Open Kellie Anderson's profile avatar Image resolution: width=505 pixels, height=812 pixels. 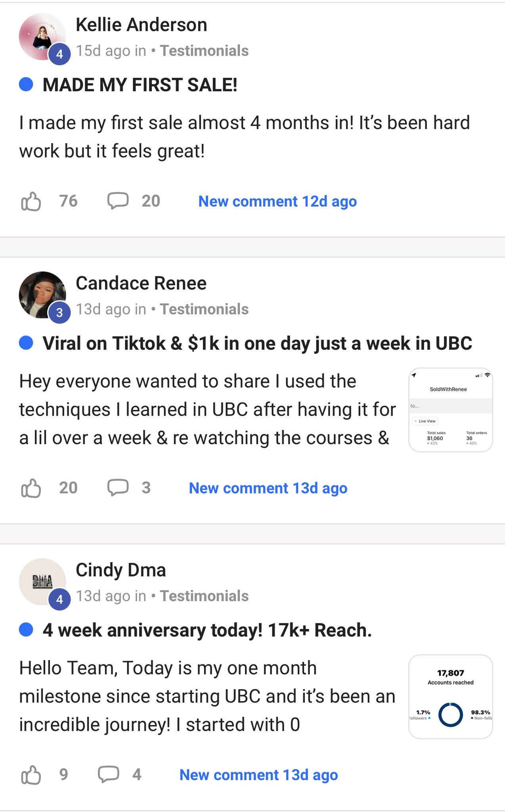click(x=42, y=36)
